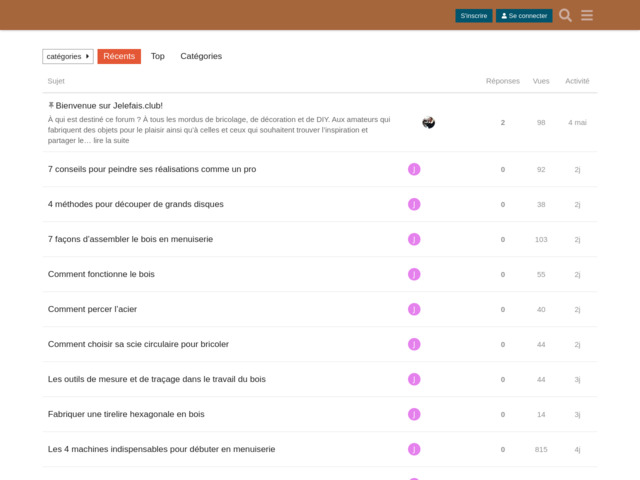Select the Récents tab
640x480 pixels.
click(x=119, y=57)
